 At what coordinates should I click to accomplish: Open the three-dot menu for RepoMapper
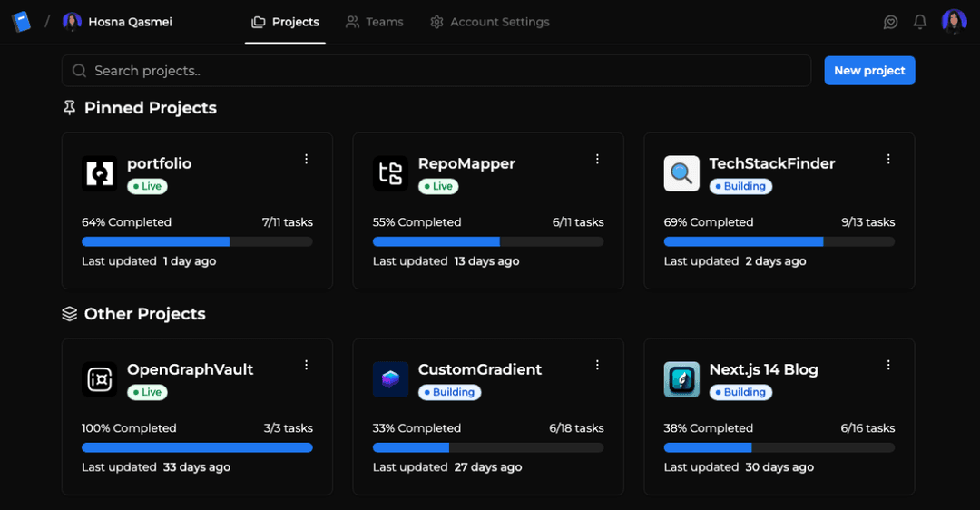(597, 159)
